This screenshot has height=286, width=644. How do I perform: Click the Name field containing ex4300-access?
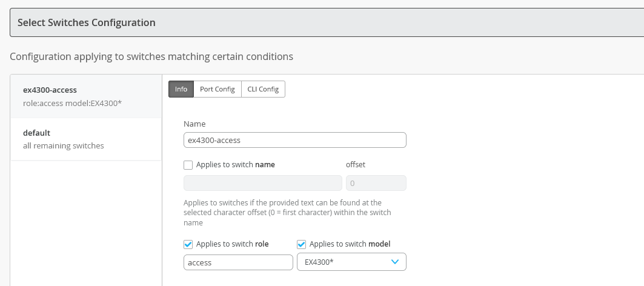point(294,140)
